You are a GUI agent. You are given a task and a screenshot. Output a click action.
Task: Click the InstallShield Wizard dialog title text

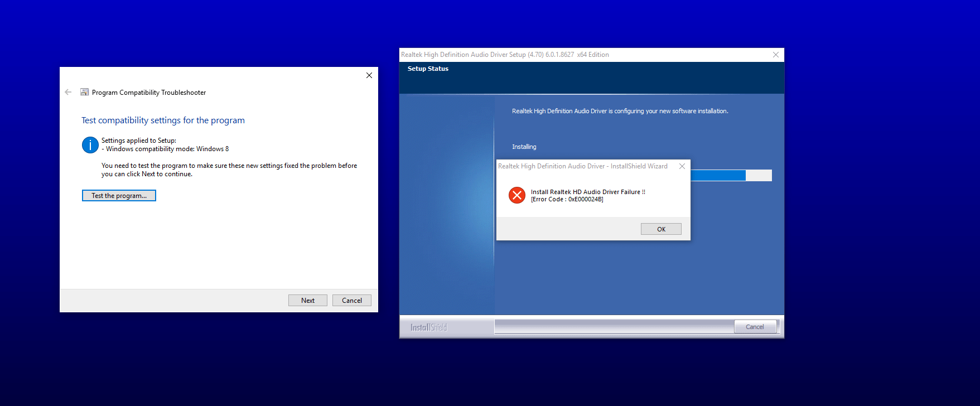(x=583, y=166)
